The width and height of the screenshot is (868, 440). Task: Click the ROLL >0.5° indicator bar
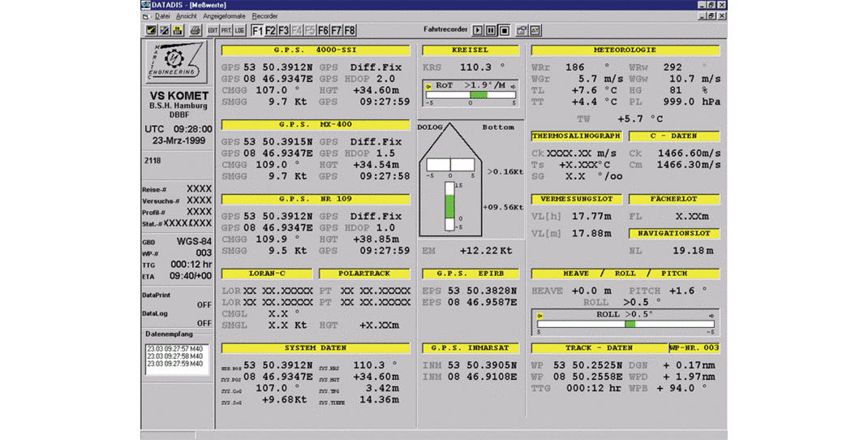(x=625, y=324)
